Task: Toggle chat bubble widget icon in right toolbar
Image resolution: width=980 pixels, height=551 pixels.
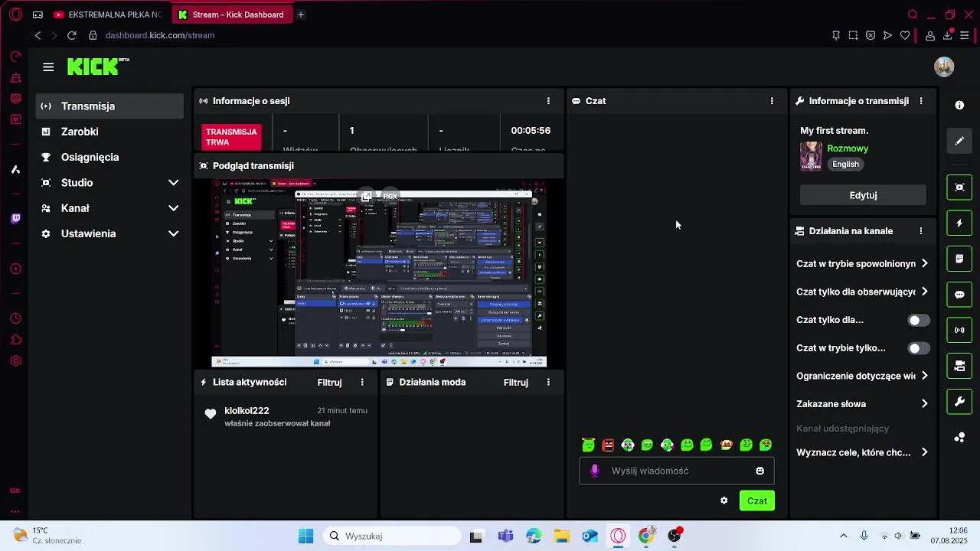Action: click(959, 295)
